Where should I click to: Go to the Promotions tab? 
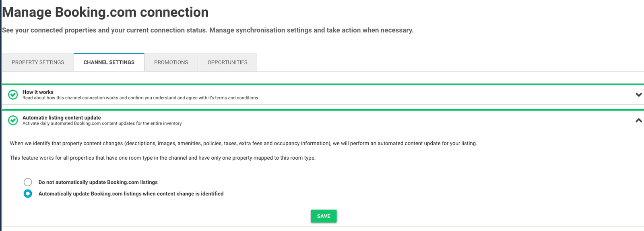171,62
